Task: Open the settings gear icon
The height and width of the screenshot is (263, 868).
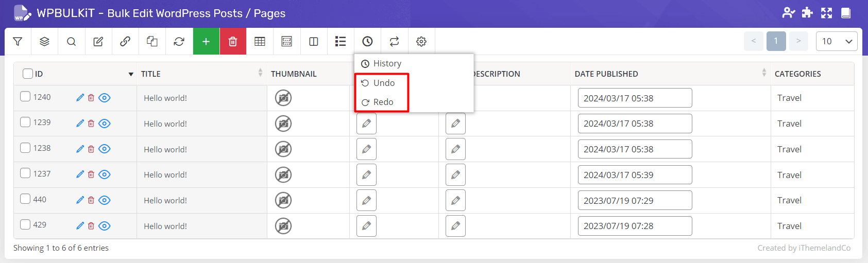Action: 421,42
